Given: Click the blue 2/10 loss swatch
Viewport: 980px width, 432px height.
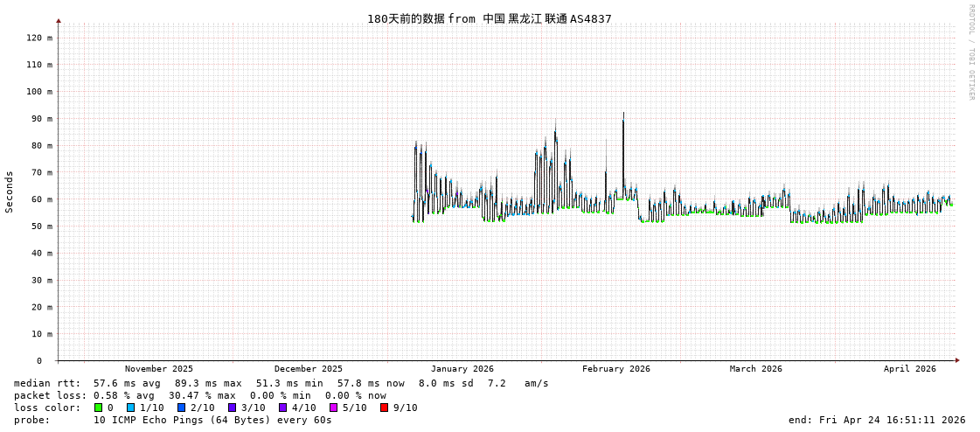Looking at the screenshot, I should pyautogui.click(x=181, y=408).
